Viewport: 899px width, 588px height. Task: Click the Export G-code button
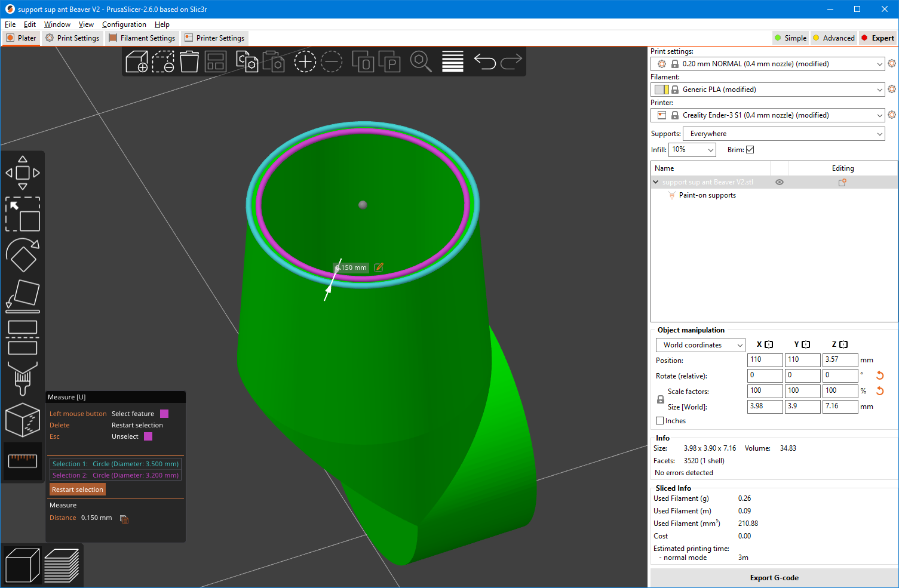coord(774,578)
